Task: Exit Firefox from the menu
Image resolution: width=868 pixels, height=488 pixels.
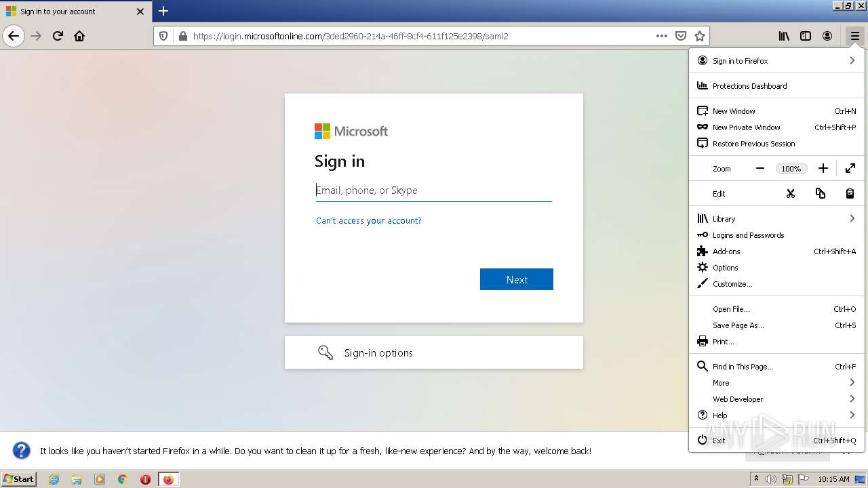Action: [776, 441]
